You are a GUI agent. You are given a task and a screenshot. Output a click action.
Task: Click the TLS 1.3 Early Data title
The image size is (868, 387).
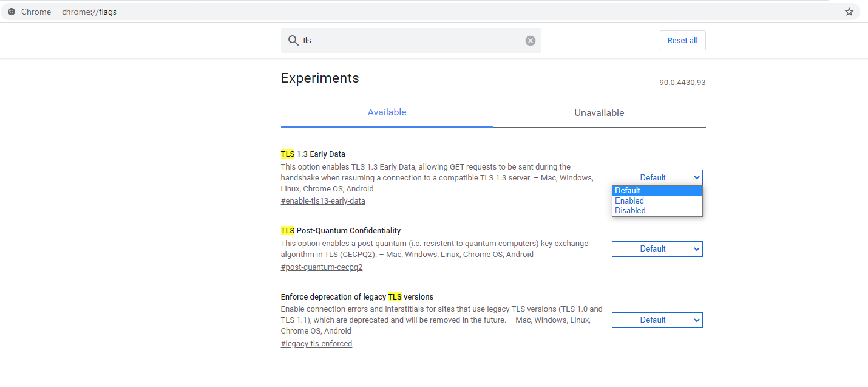click(x=313, y=154)
